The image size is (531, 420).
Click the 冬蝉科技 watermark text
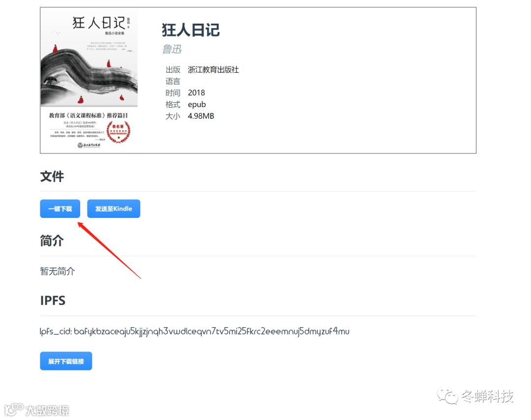click(x=488, y=396)
